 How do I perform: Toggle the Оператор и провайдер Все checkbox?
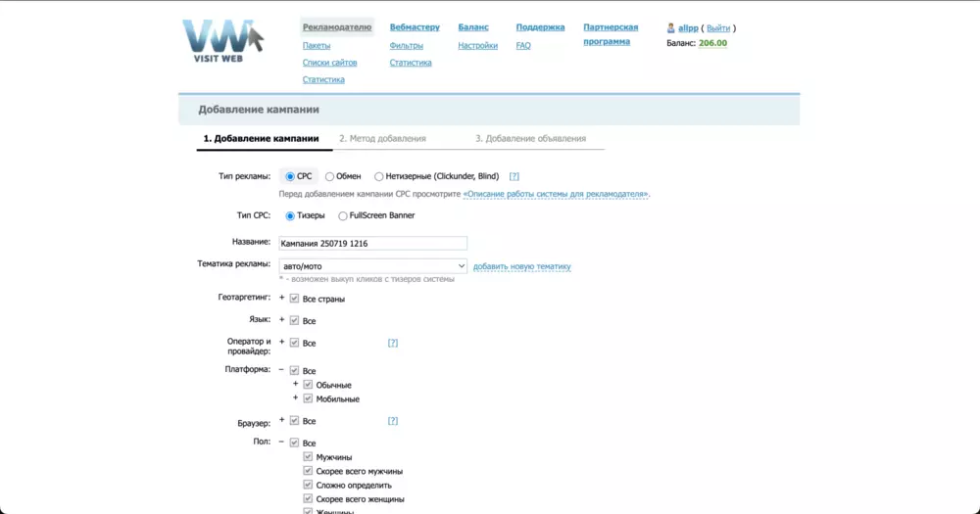tap(294, 343)
